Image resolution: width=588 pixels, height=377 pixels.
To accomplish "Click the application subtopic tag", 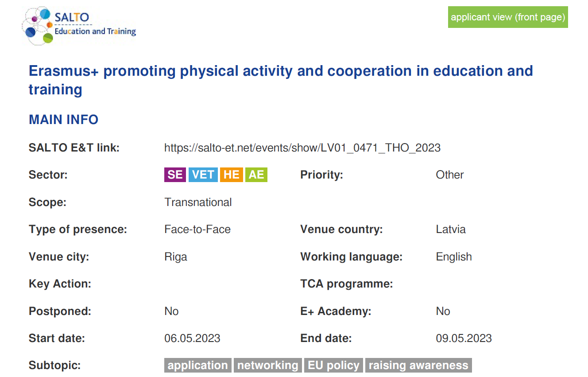I will (197, 365).
